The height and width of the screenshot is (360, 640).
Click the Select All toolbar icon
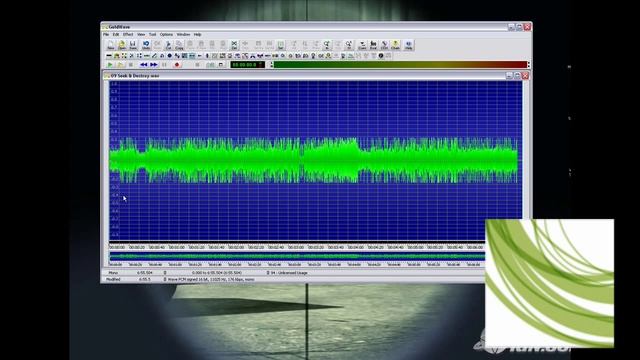tap(269, 45)
